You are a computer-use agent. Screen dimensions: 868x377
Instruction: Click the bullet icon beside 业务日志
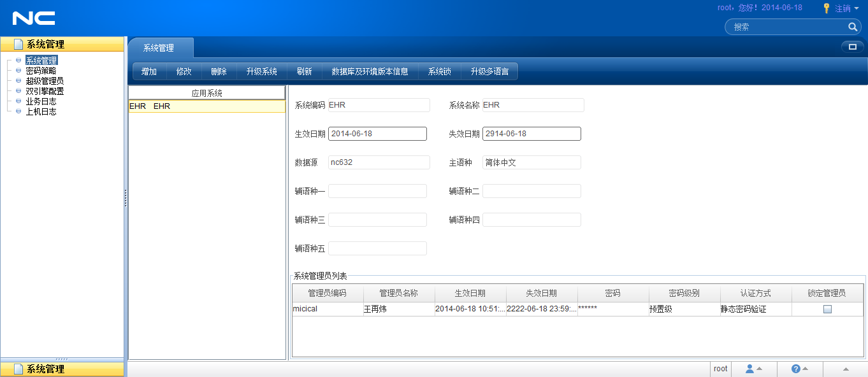pyautogui.click(x=18, y=101)
